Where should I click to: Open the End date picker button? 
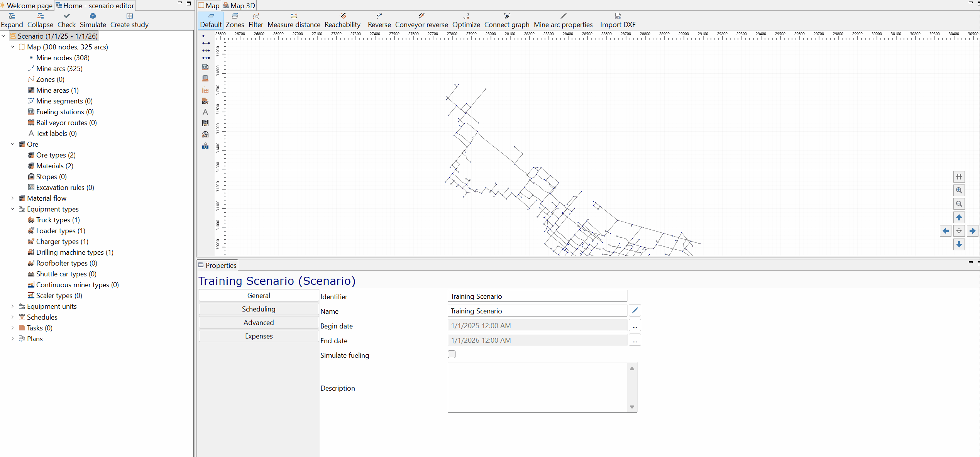pos(635,340)
